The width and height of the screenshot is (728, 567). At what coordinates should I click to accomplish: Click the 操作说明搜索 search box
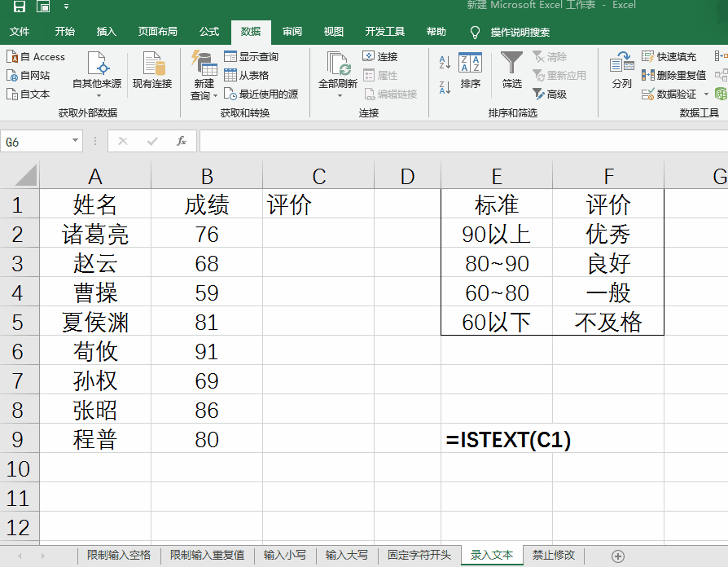click(x=521, y=31)
